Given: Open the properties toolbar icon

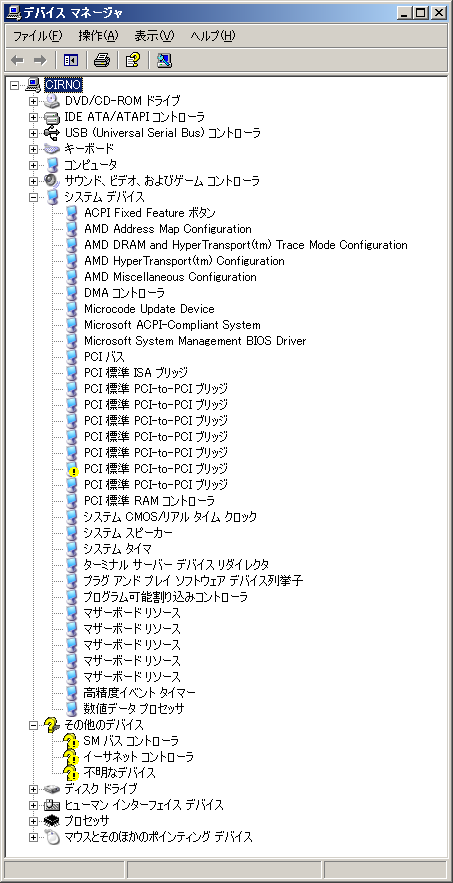Looking at the screenshot, I should click(133, 60).
